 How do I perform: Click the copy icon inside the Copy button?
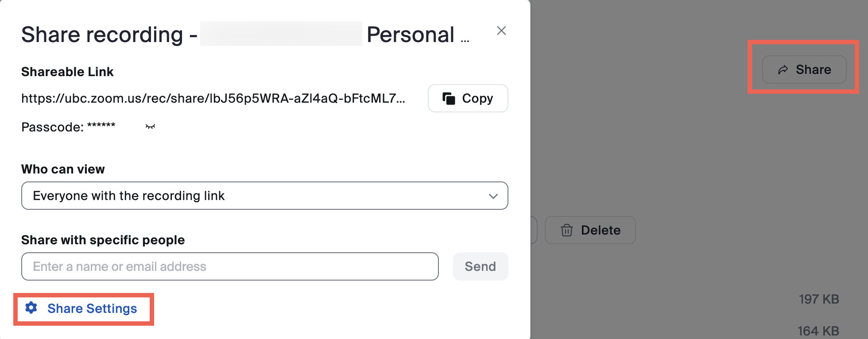450,98
